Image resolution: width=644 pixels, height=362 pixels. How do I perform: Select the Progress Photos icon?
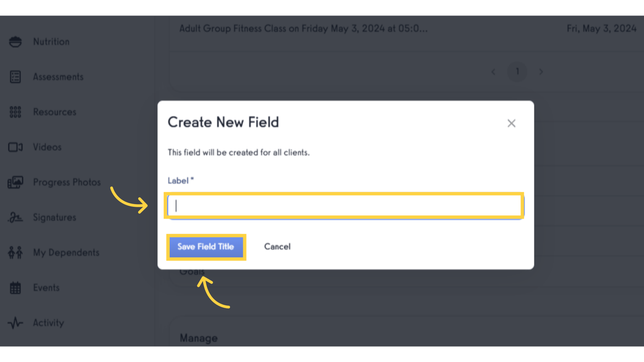click(x=15, y=182)
